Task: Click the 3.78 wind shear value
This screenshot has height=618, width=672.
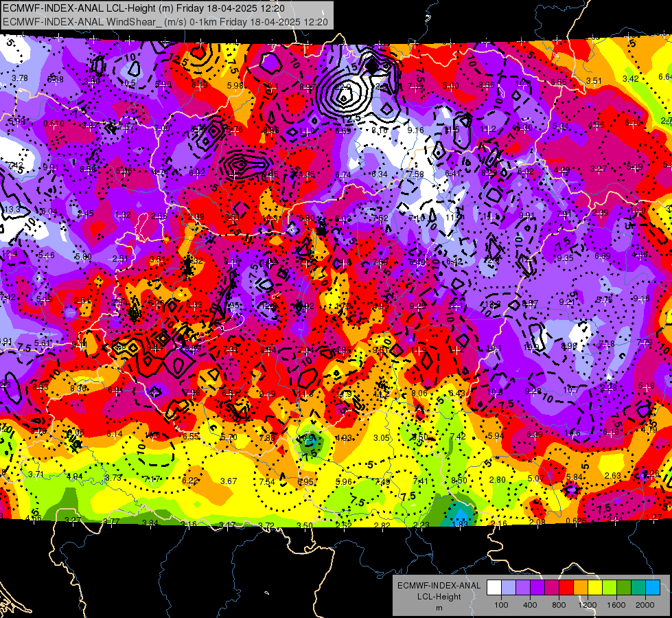Action: [x=20, y=78]
